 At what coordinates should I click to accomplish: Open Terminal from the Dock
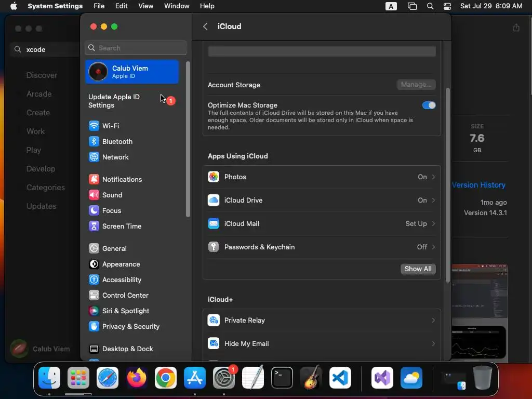click(x=282, y=378)
